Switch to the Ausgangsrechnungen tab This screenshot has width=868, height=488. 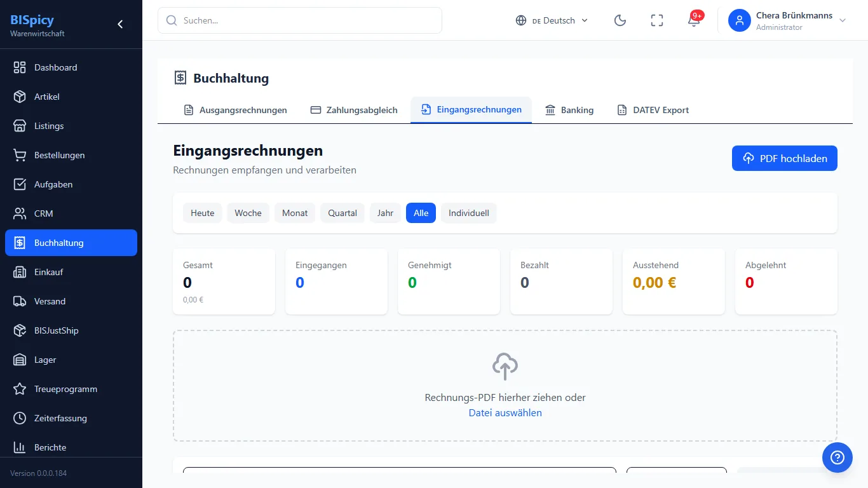click(x=235, y=110)
